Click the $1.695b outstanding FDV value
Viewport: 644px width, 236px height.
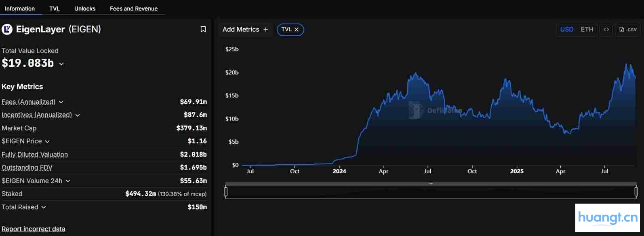(193, 168)
